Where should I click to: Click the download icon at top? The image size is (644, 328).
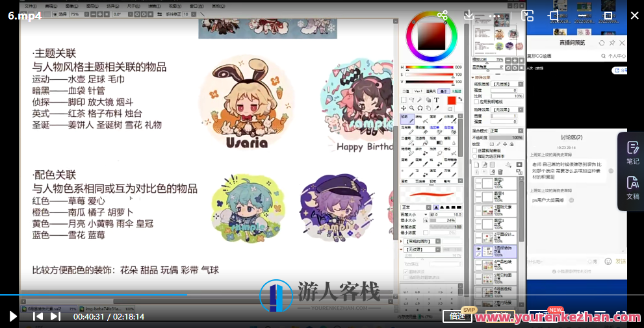click(x=469, y=15)
